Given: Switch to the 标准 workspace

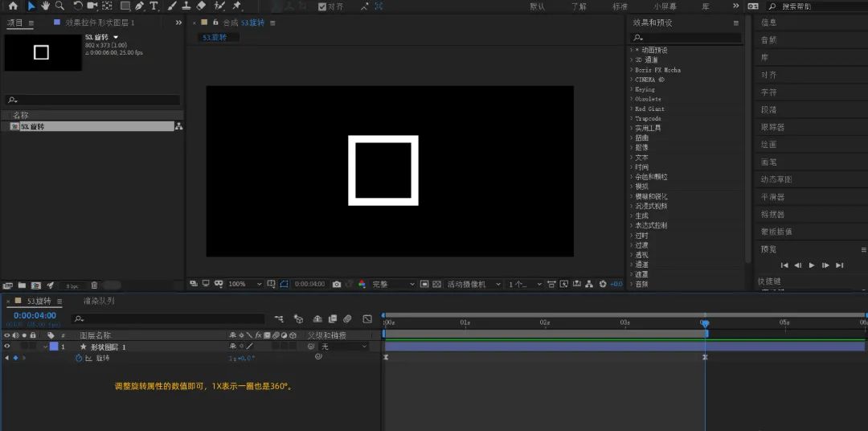Looking at the screenshot, I should pyautogui.click(x=620, y=6).
